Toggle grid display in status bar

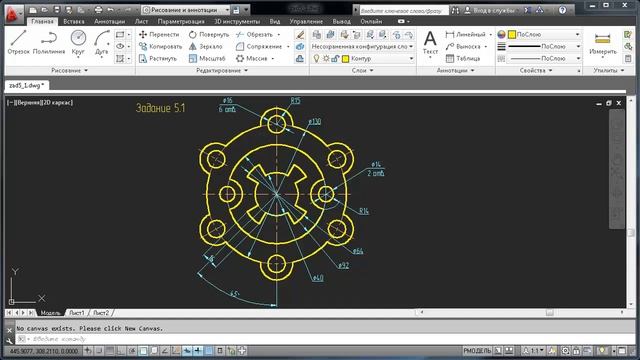pos(110,351)
